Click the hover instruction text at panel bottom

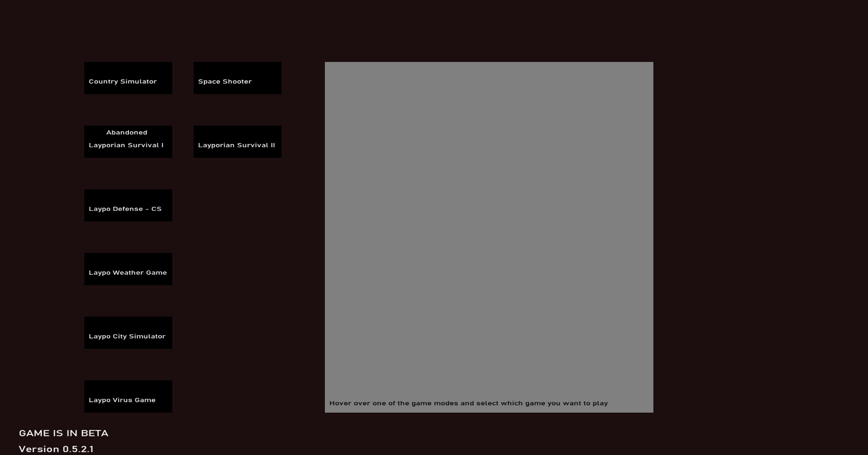click(x=469, y=403)
